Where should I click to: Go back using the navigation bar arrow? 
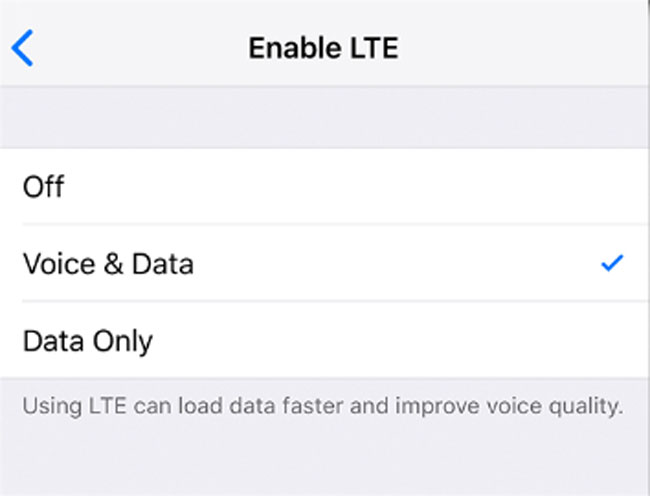coord(22,48)
